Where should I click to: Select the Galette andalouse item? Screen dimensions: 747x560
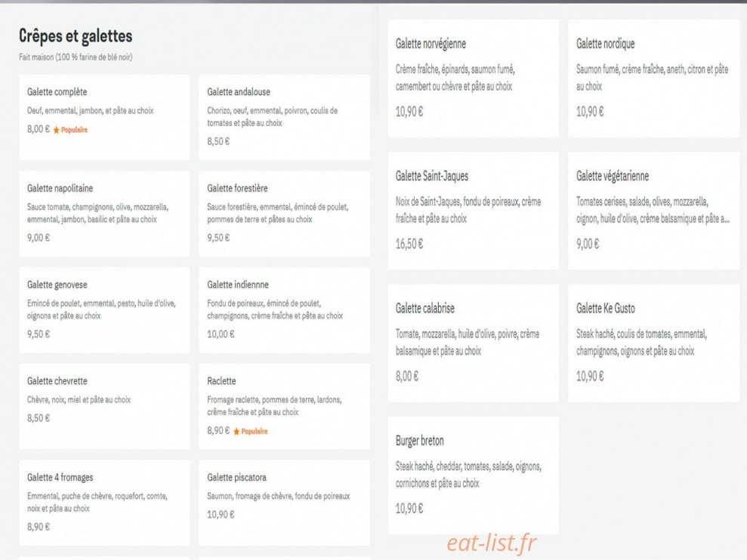[x=285, y=117]
